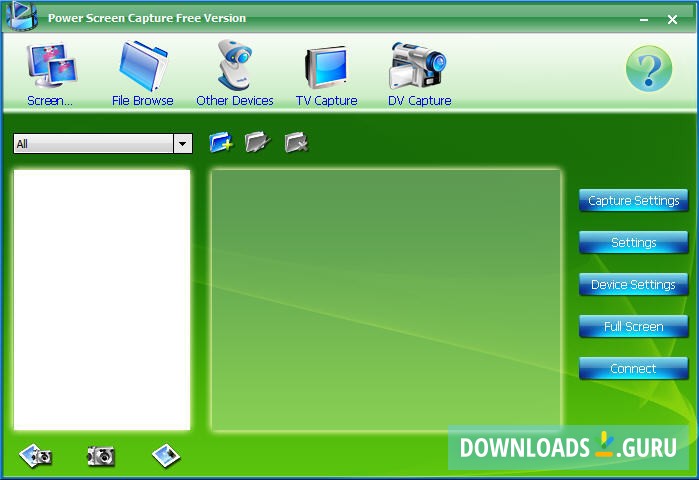Click the photo-with-camera icon at bottom left
This screenshot has width=699, height=480.
[x=36, y=455]
